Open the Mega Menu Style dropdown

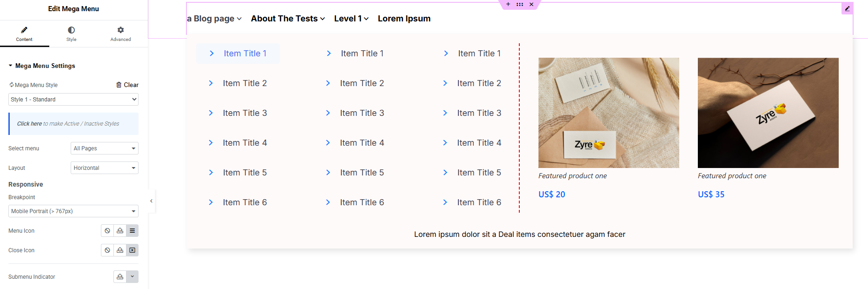[73, 100]
